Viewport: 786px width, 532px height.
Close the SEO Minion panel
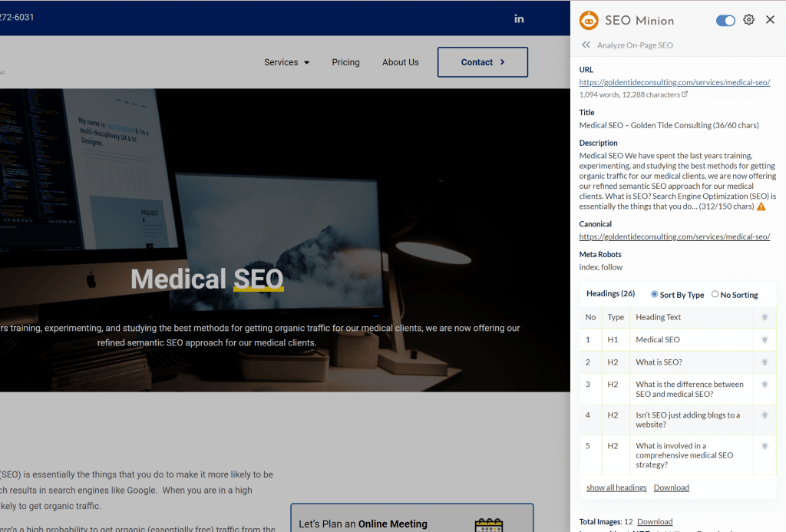770,20
